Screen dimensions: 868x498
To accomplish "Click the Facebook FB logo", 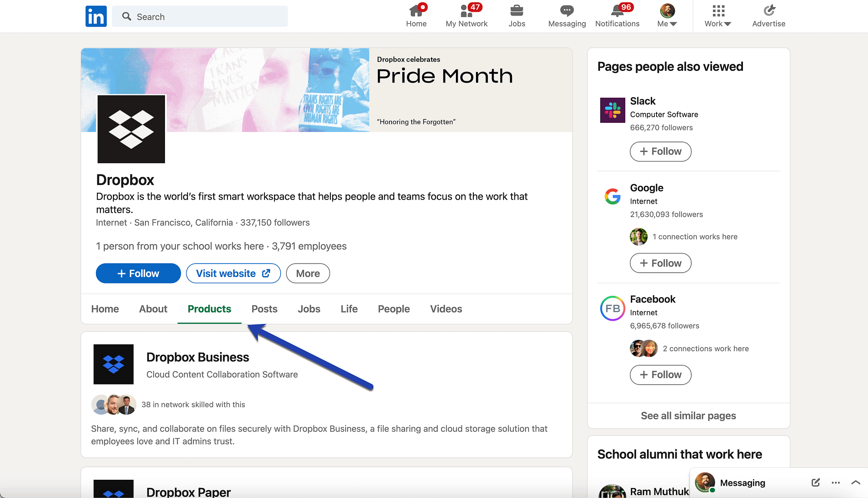I will point(613,308).
